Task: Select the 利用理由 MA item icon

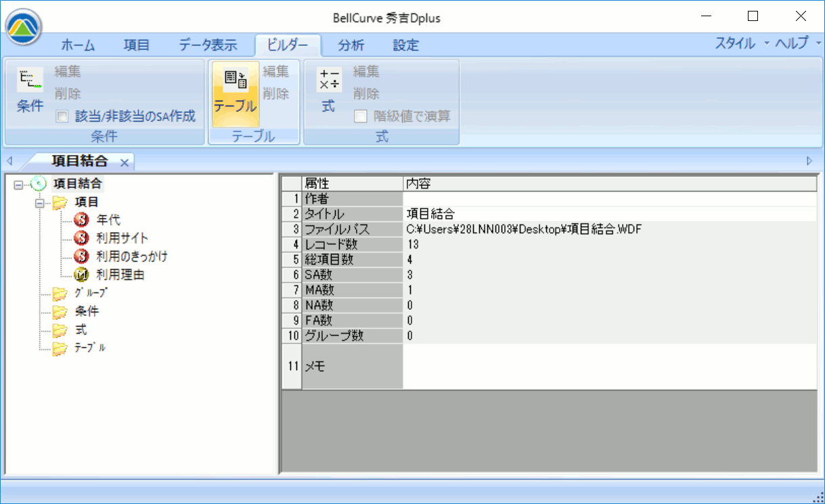Action: coord(82,275)
